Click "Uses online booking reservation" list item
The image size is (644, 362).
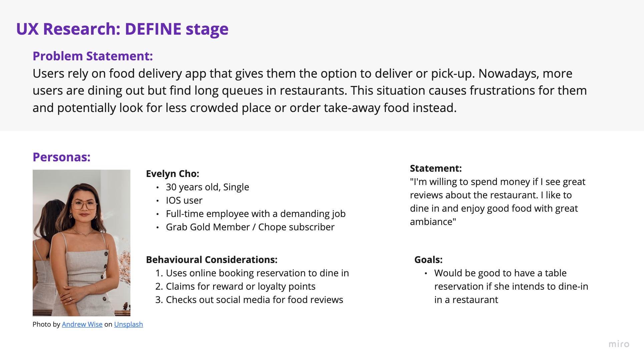257,273
